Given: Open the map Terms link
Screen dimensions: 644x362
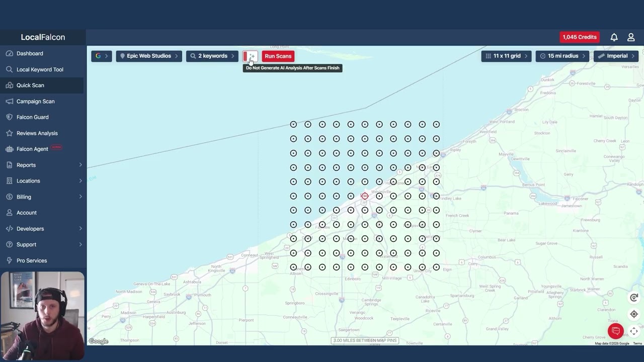Looking at the screenshot, I should tap(637, 343).
